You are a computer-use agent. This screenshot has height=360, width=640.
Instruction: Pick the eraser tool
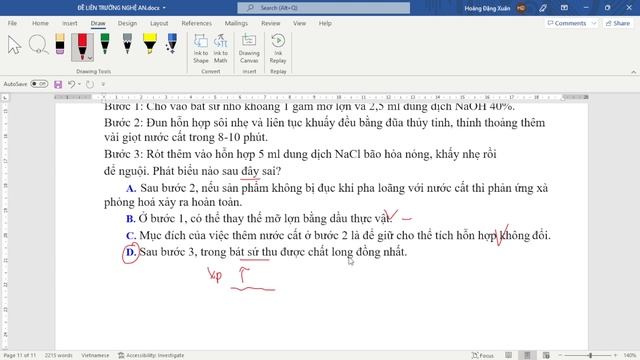[x=60, y=44]
